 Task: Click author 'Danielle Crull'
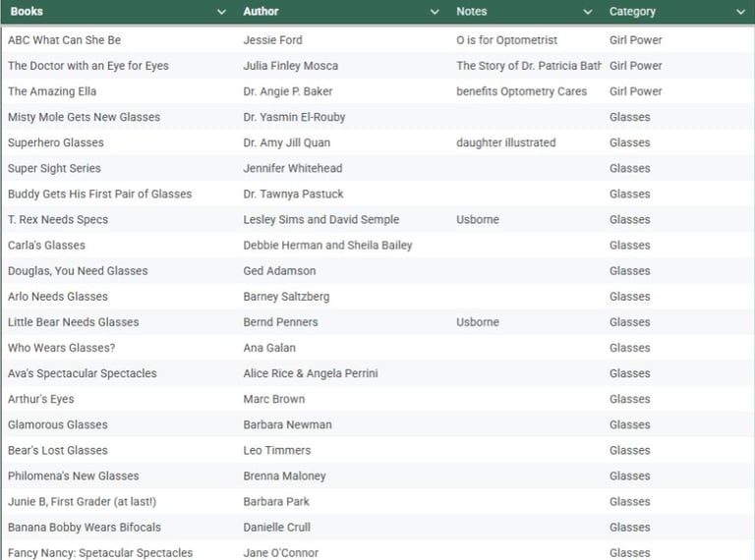[x=276, y=528]
